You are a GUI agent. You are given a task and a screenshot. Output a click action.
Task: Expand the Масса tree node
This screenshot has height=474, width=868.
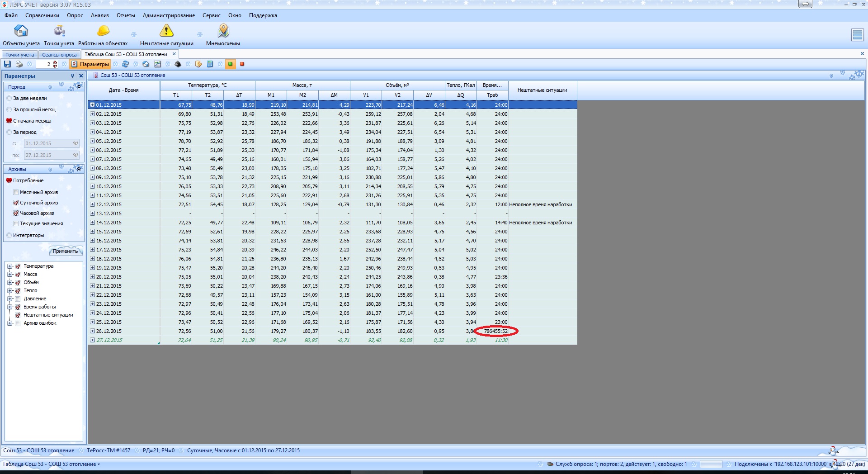coord(10,275)
